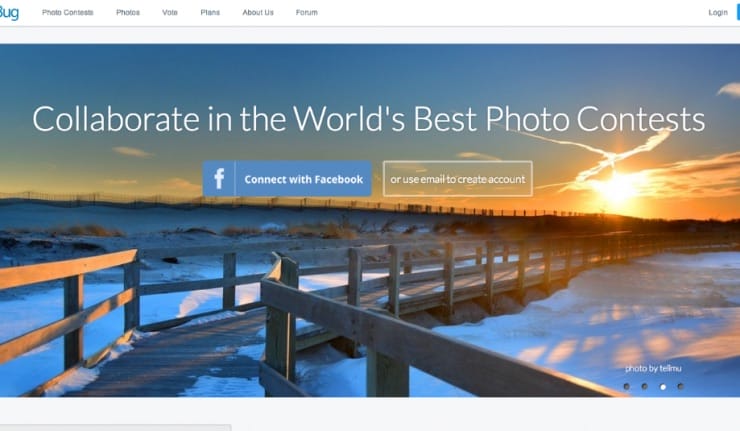Click the blue button beside Login
The height and width of the screenshot is (431, 740).
(738, 12)
